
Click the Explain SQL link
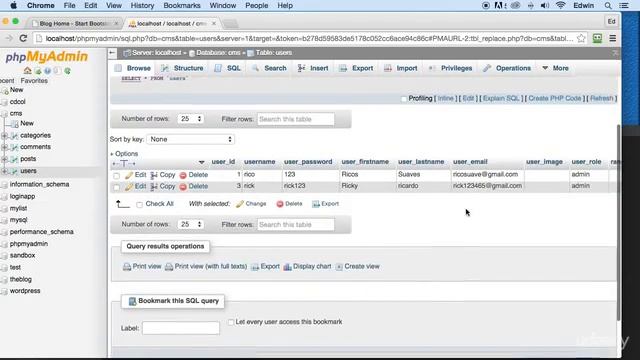pyautogui.click(x=501, y=98)
